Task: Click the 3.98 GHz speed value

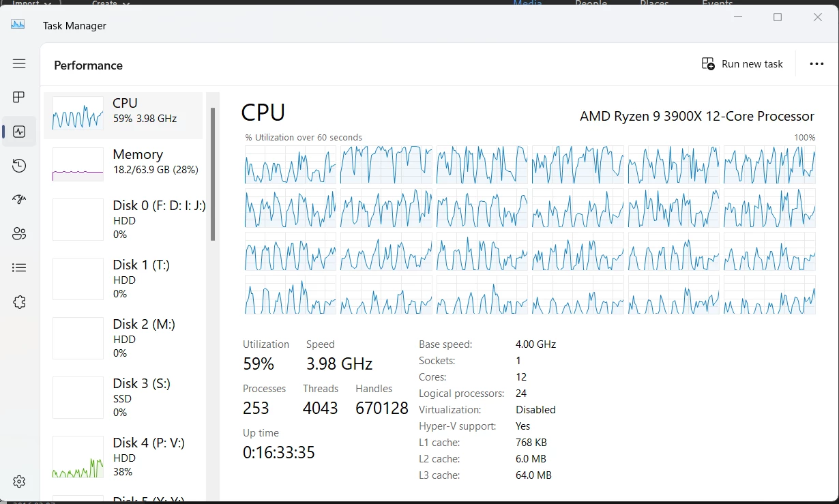Action: [339, 364]
